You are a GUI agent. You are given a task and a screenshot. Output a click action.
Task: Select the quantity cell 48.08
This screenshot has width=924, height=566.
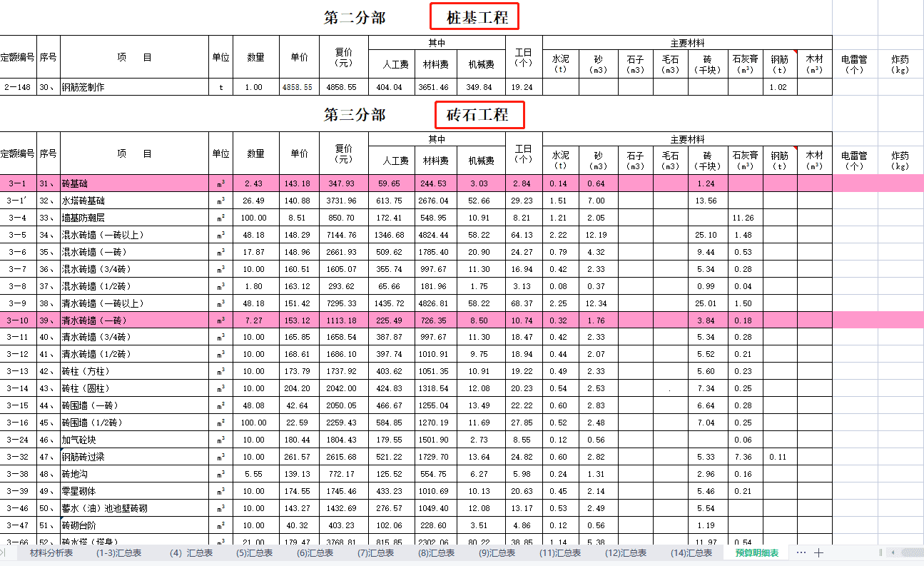point(255,405)
